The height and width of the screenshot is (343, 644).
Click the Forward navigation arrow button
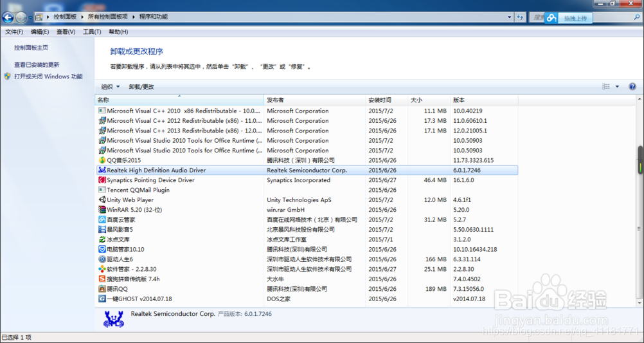pyautogui.click(x=21, y=17)
